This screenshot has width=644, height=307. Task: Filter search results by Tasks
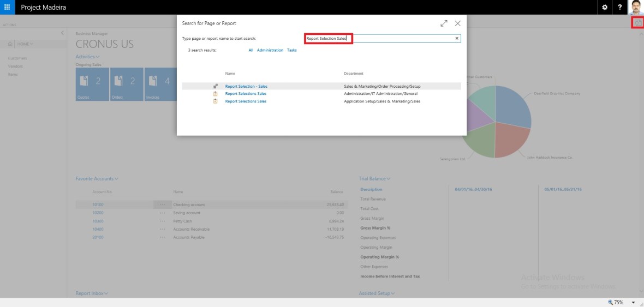292,50
